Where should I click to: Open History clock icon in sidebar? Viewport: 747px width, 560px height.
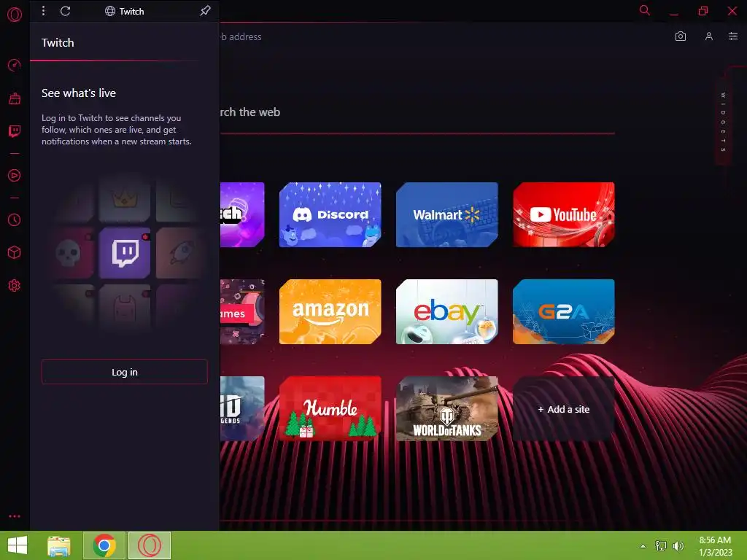pyautogui.click(x=15, y=219)
